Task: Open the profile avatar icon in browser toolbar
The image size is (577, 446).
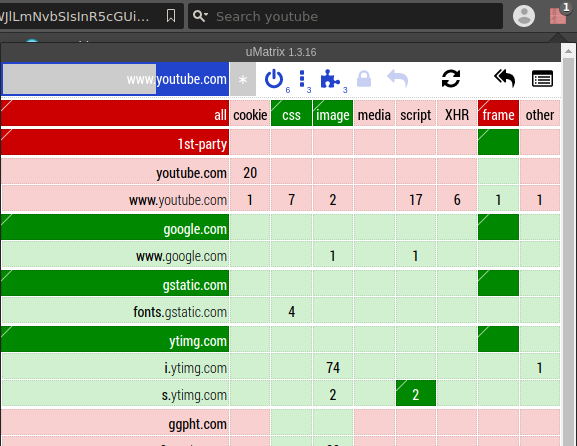Action: tap(524, 16)
